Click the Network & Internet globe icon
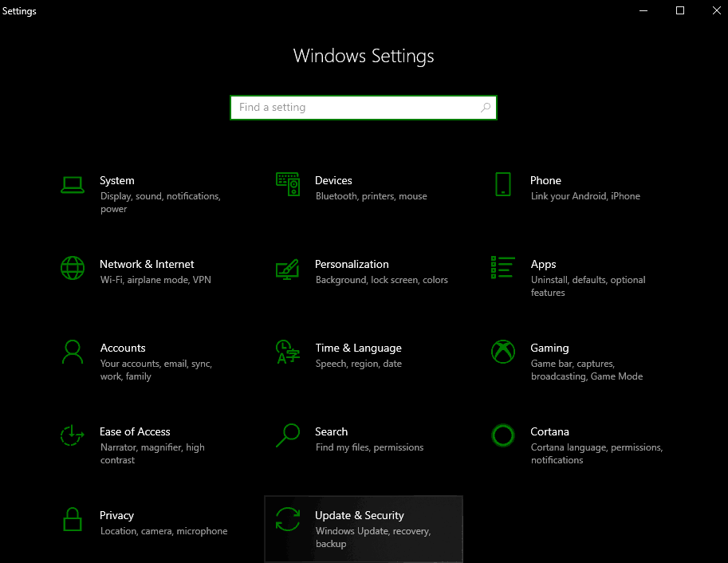 73,268
